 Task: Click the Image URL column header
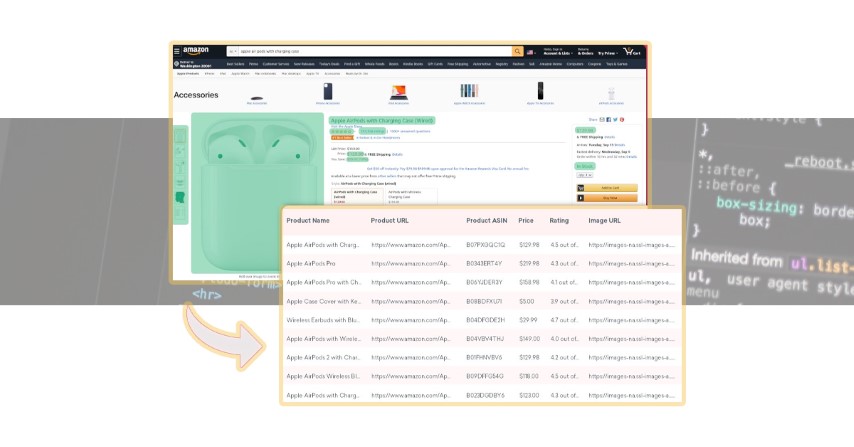[604, 221]
